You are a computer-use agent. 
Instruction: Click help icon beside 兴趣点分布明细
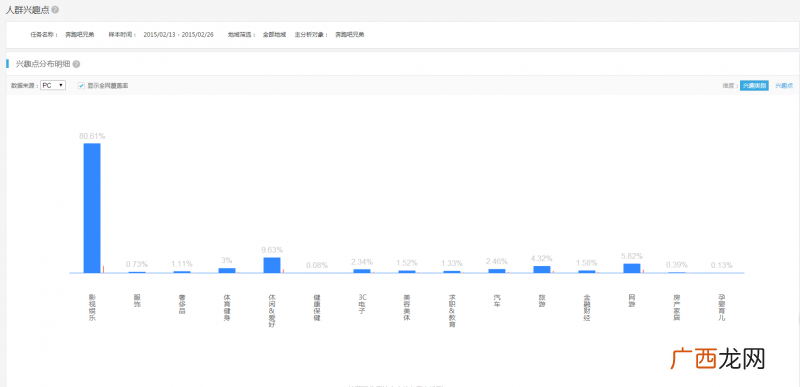pos(76,64)
